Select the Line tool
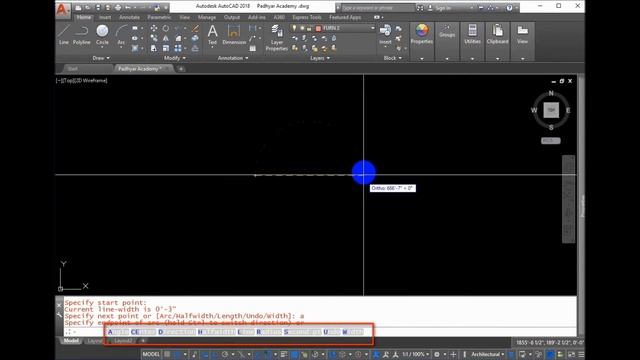Image resolution: width=640 pixels, height=360 pixels. pos(64,34)
